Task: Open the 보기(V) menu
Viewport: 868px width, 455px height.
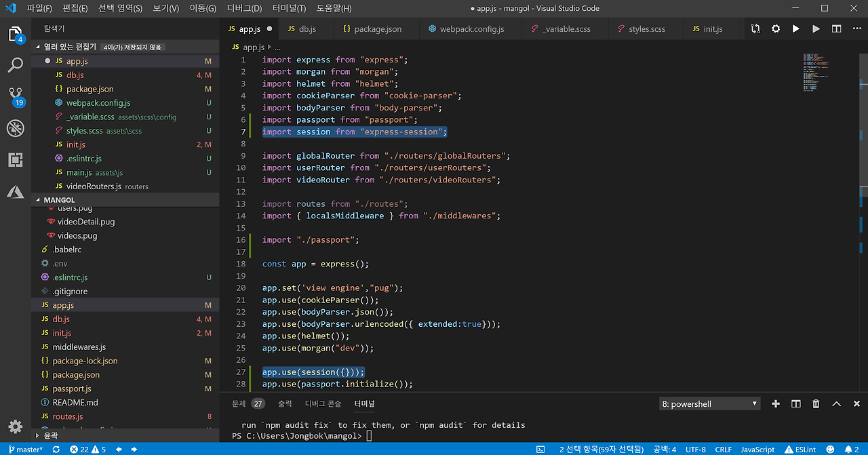Action: [x=166, y=8]
